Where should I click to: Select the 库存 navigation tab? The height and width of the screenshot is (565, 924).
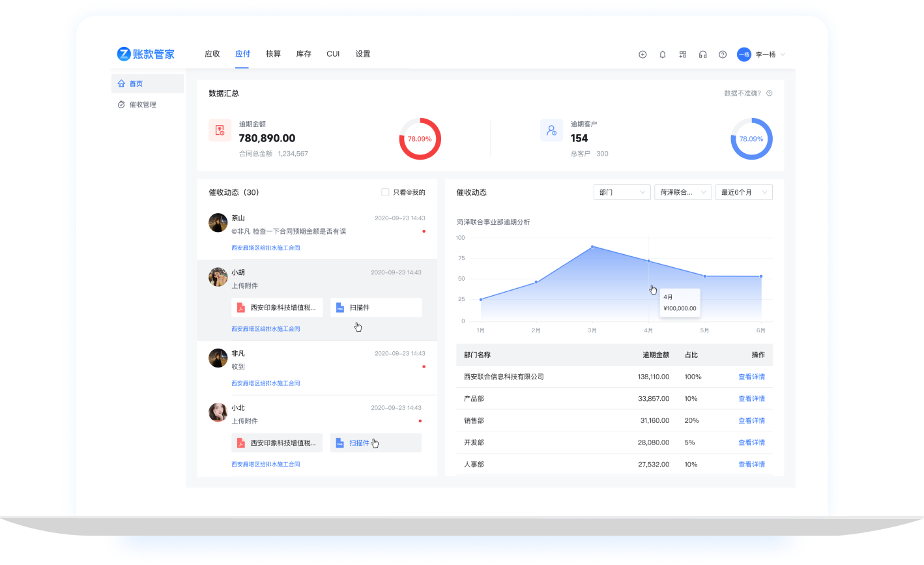(304, 54)
